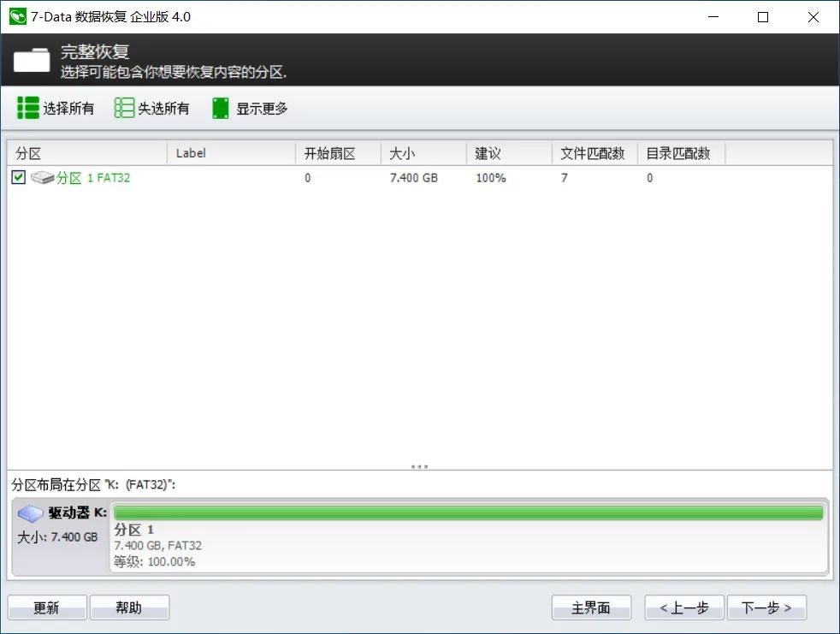
Task: Click the 显示更多 show-more icon
Action: coord(220,108)
